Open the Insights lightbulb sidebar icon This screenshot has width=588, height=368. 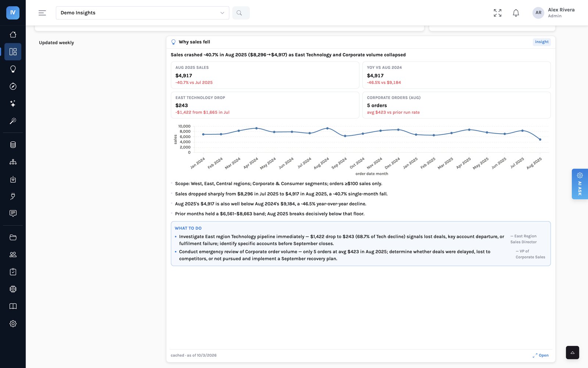coord(13,69)
